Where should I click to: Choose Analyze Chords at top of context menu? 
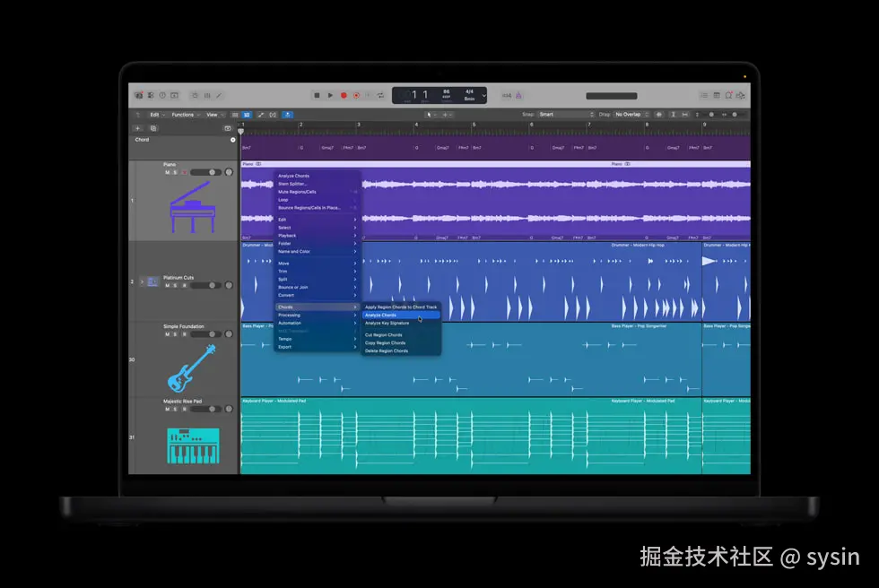pos(294,176)
